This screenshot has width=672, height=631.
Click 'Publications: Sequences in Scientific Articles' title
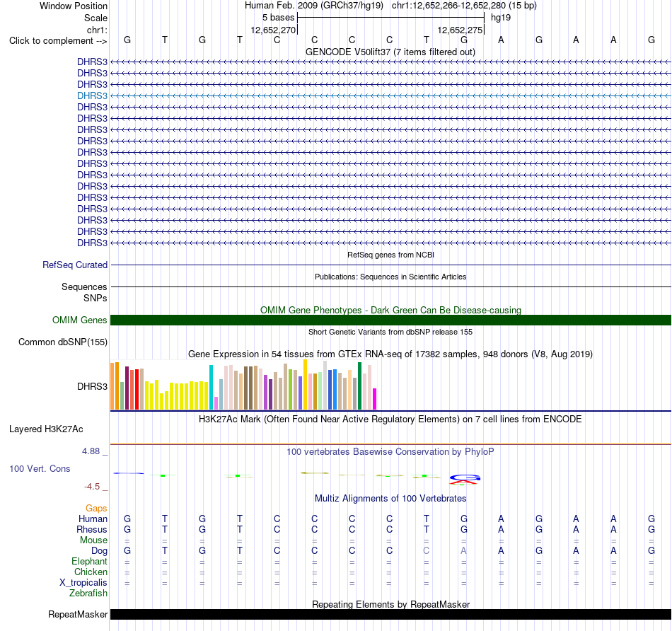(x=390, y=277)
